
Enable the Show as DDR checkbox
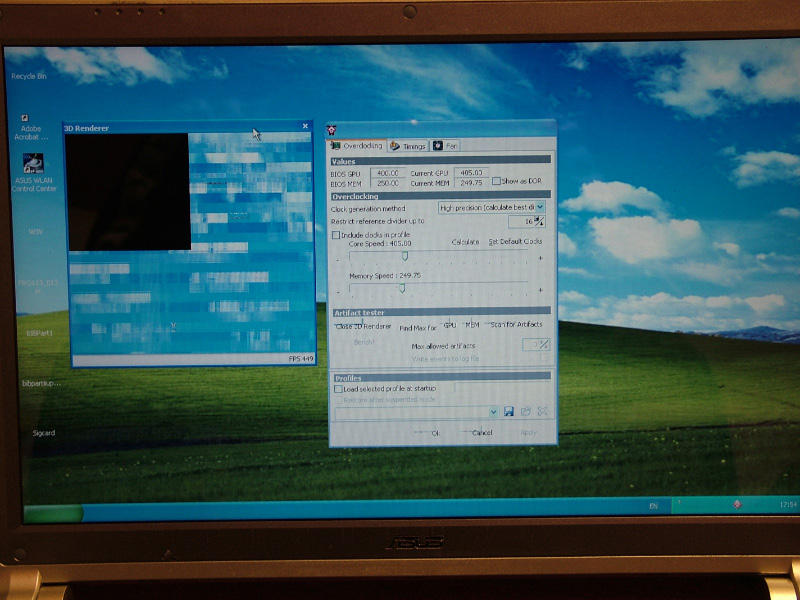[x=496, y=181]
